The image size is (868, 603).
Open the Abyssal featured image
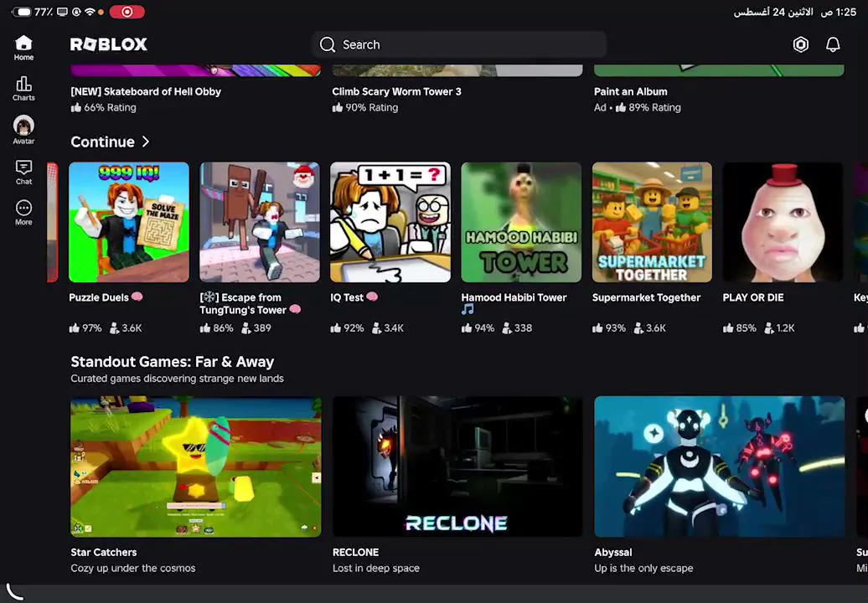[x=720, y=466]
